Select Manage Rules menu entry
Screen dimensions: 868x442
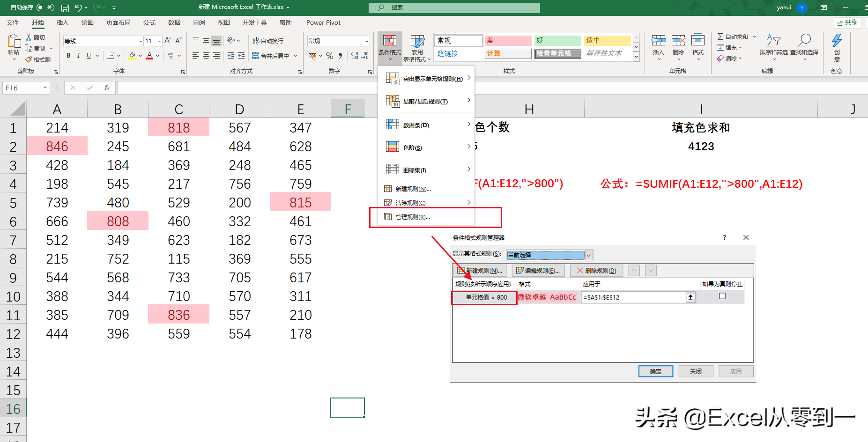[x=426, y=217]
